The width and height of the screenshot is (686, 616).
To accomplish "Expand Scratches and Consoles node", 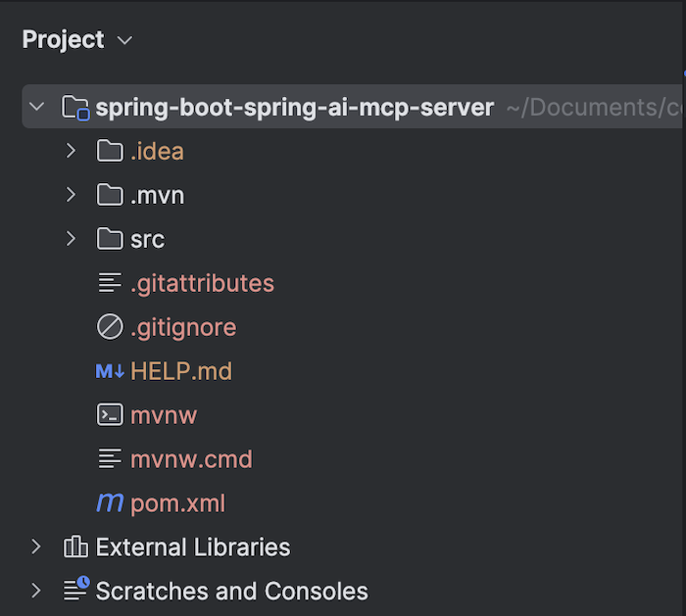I will [36, 591].
